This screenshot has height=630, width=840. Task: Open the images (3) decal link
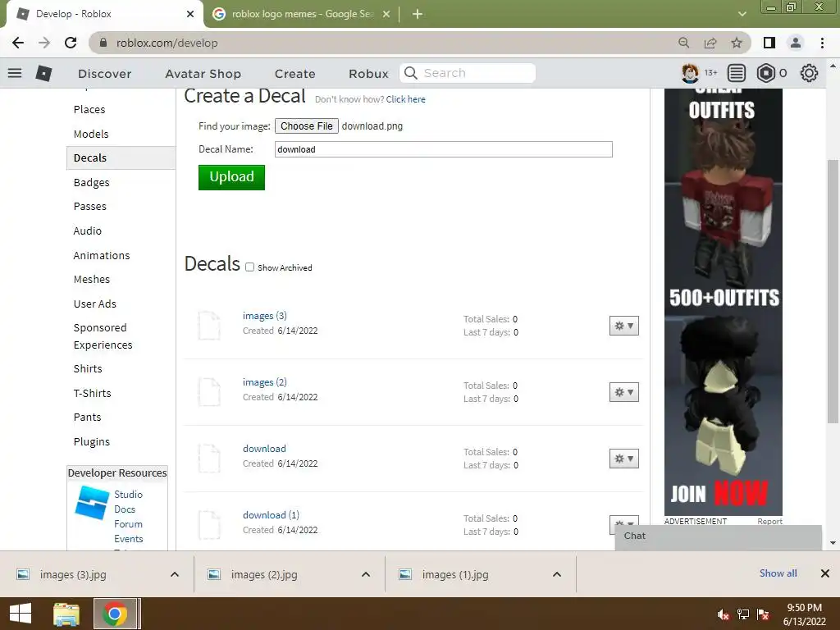coord(265,316)
